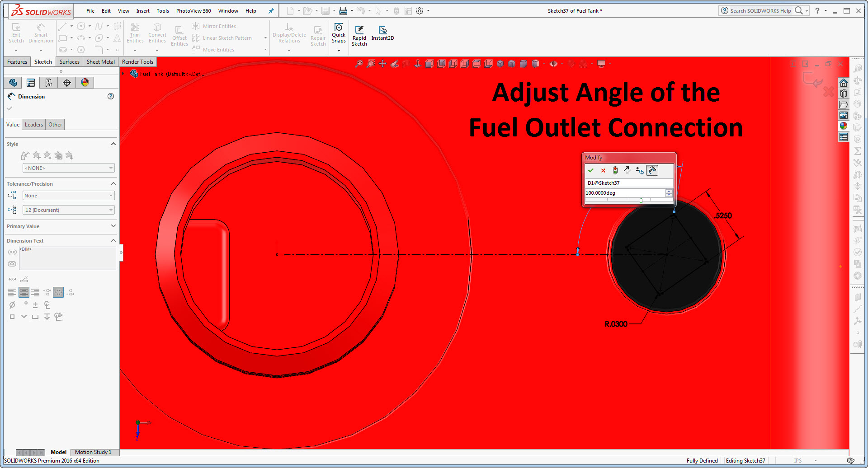Click the Offset Entities tool
The width and height of the screenshot is (868, 468).
click(179, 36)
